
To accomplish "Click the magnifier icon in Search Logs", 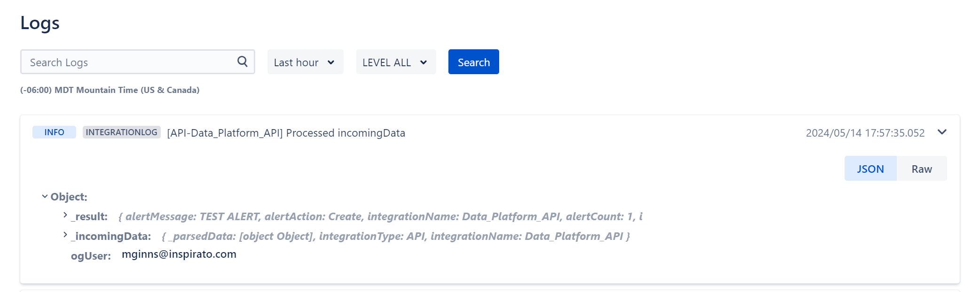I will click(243, 61).
